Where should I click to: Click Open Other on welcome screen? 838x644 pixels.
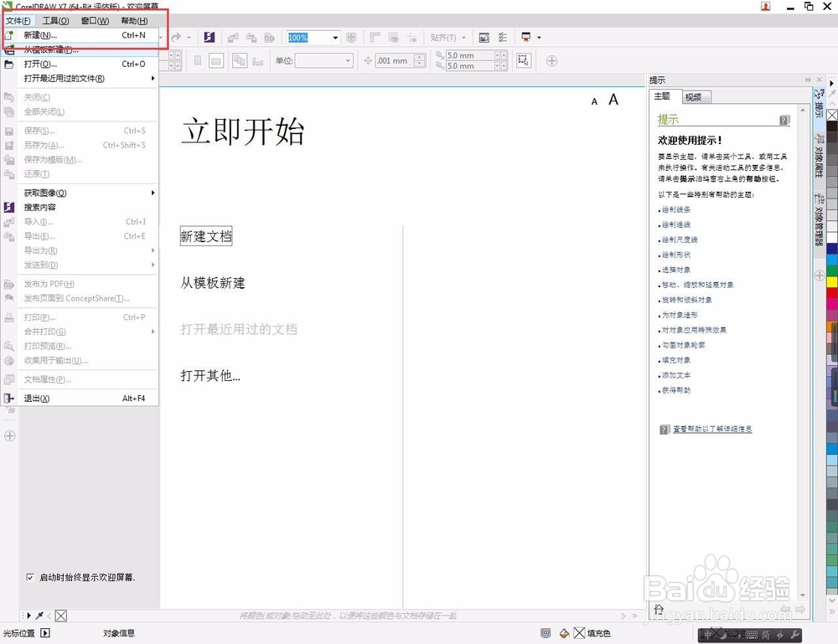click(x=210, y=375)
